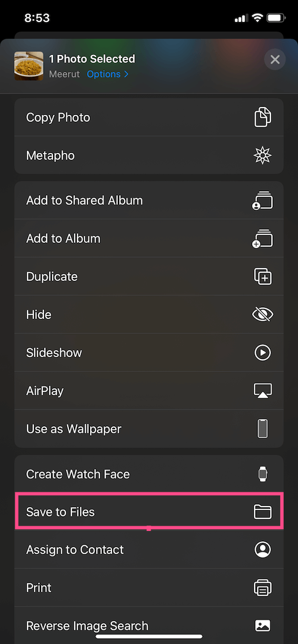Open Options for the selected photo
The width and height of the screenshot is (298, 644).
(x=104, y=74)
